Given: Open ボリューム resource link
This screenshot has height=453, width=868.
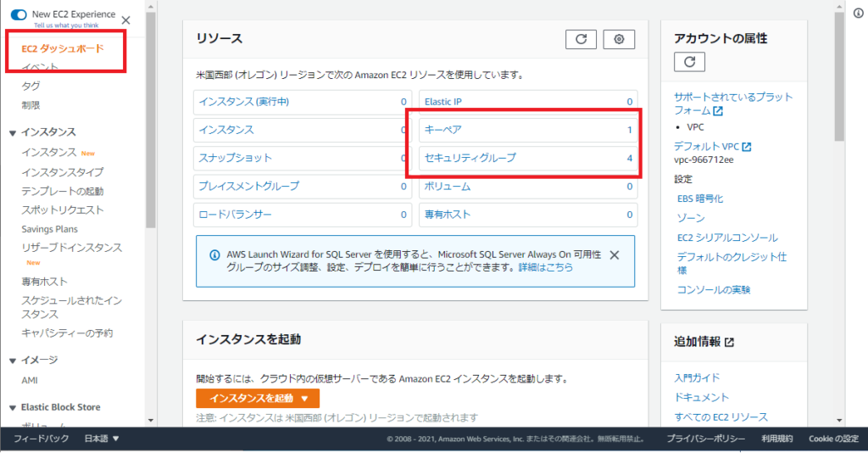Looking at the screenshot, I should coord(448,187).
